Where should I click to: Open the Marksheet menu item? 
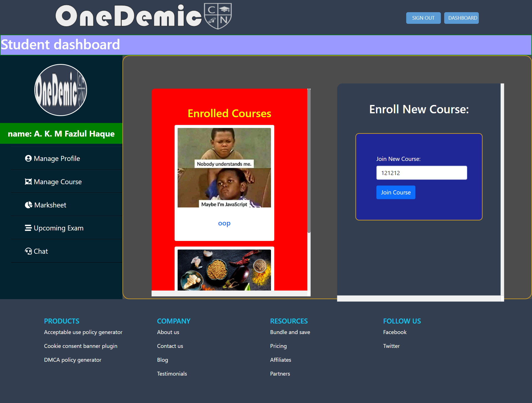click(67, 205)
